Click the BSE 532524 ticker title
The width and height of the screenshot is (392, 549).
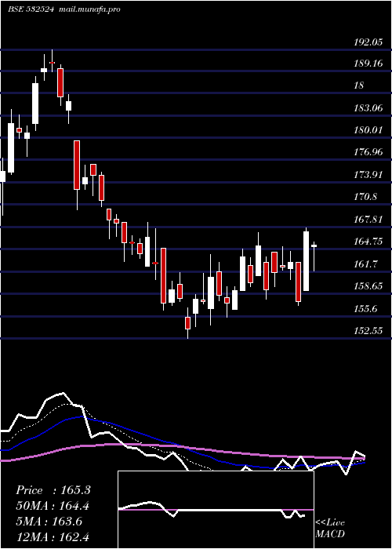[x=31, y=9]
